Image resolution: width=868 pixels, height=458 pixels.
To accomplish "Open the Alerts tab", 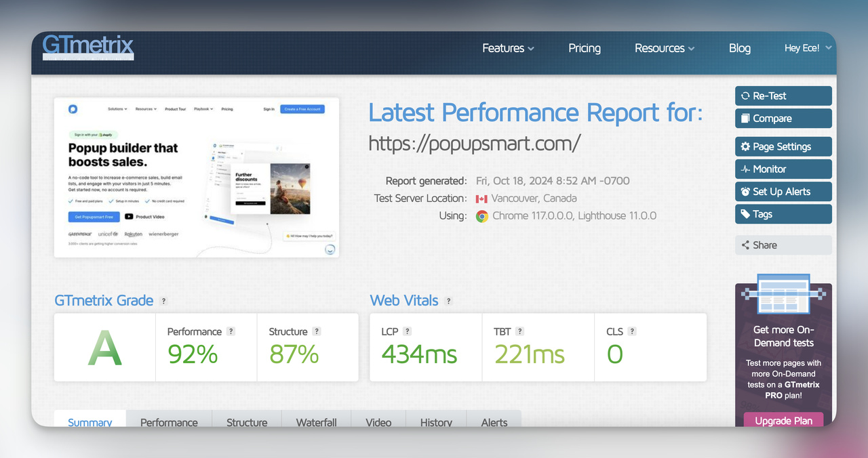I will (494, 420).
